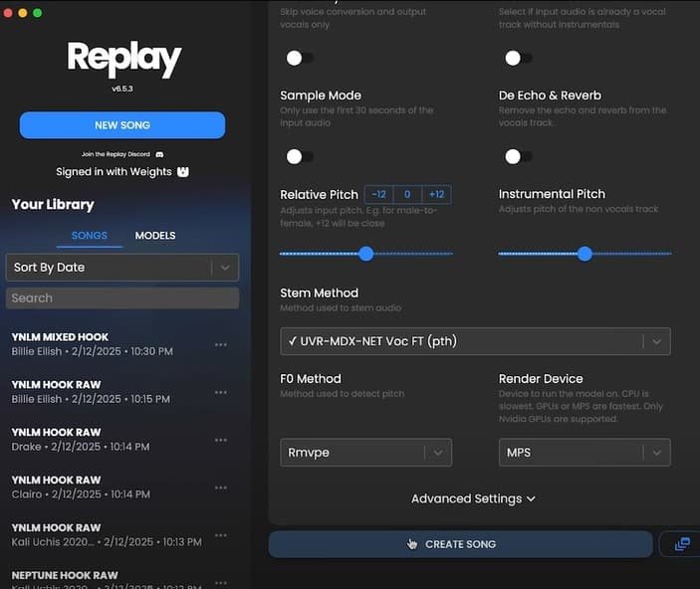This screenshot has height=589, width=700.
Task: Open the three-dot menu for NEPTUNE HOOK RAW
Action: (220, 582)
